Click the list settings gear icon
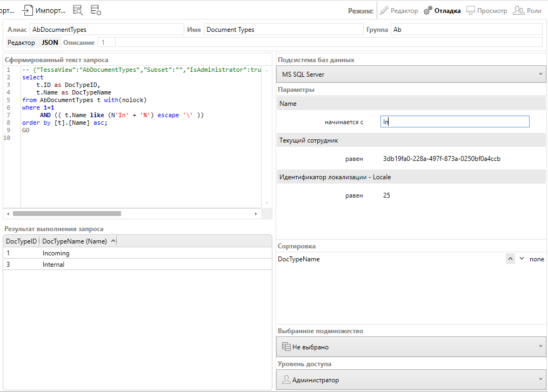 (96, 10)
